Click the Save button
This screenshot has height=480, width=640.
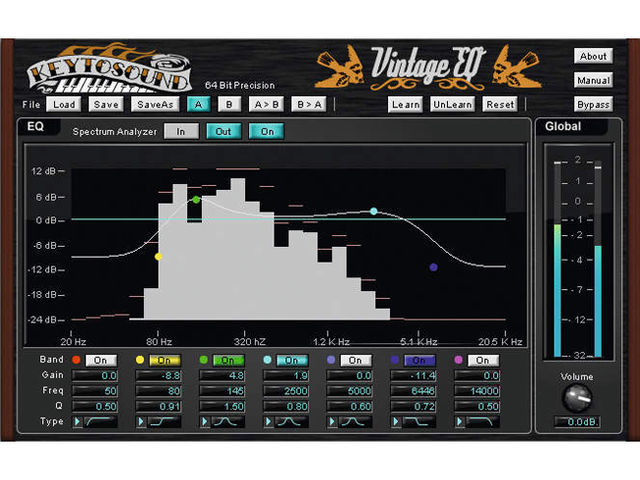106,104
